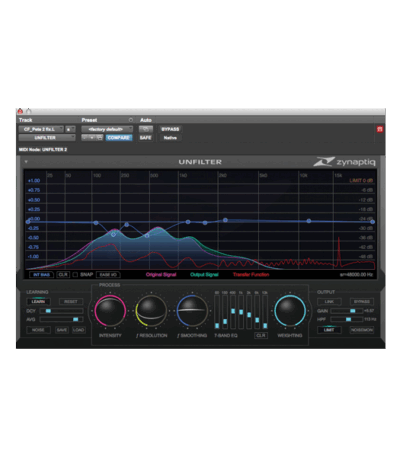This screenshot has width=400, height=457.
Task: Open the UNFILTER plug-in selector dropdown
Action: 47,138
